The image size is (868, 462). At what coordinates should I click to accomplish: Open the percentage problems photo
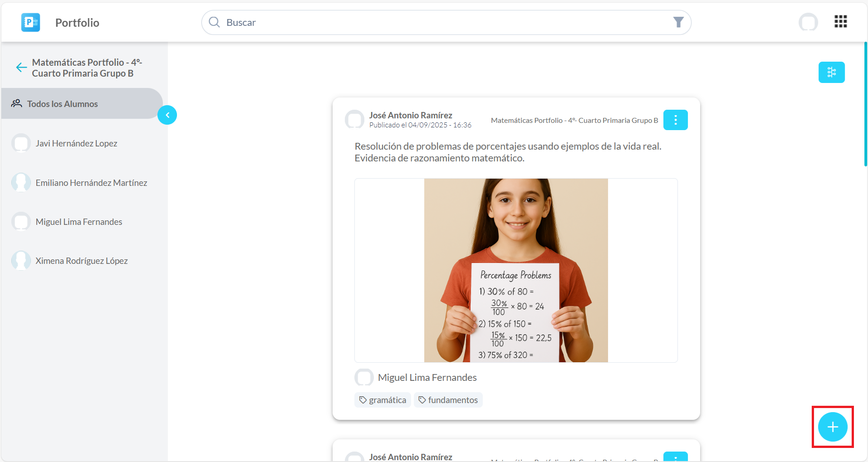(516, 270)
